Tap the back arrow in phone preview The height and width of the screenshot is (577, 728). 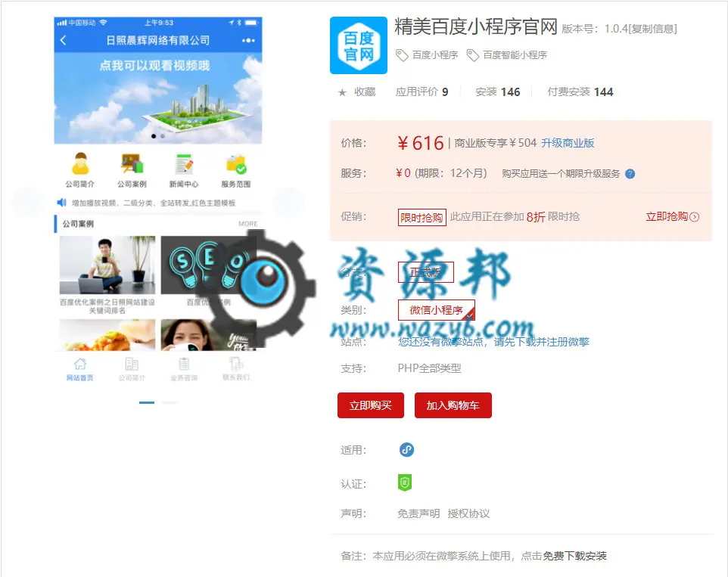pos(64,40)
